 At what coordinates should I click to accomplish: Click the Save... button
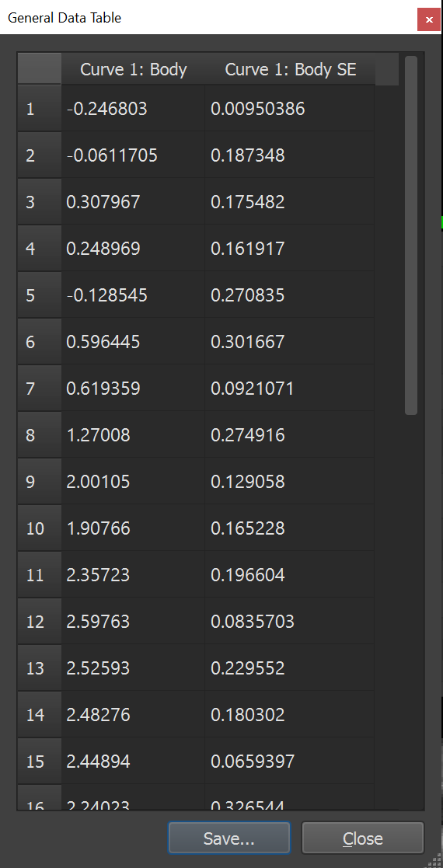[x=228, y=838]
